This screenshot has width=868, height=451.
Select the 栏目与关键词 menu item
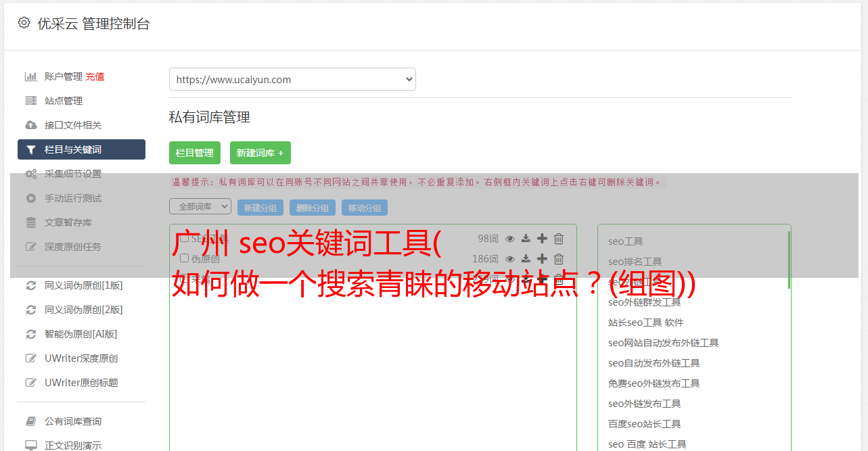click(x=81, y=149)
